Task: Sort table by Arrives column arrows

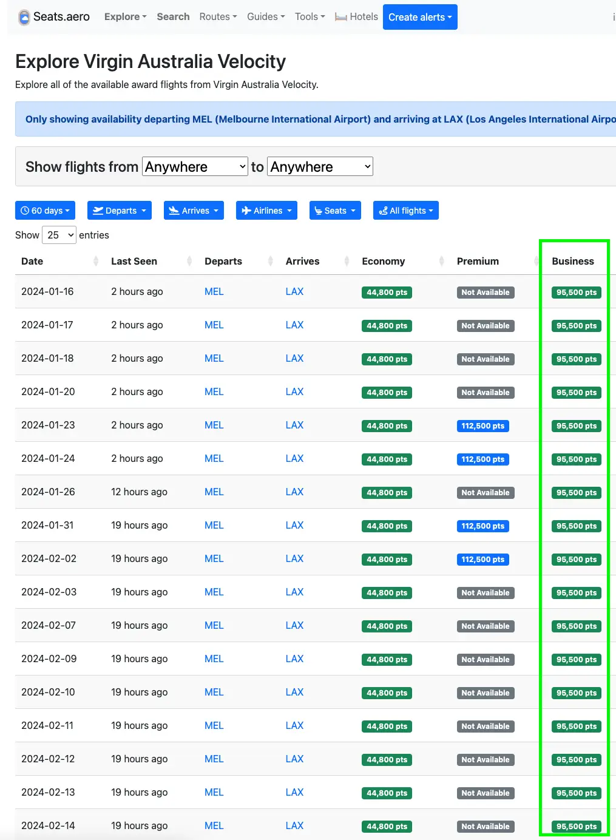Action: pyautogui.click(x=347, y=261)
